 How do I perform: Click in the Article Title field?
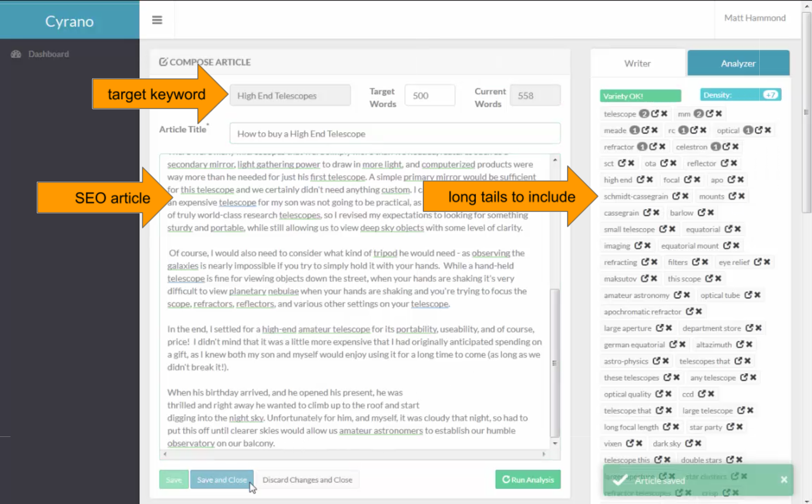[x=395, y=134]
